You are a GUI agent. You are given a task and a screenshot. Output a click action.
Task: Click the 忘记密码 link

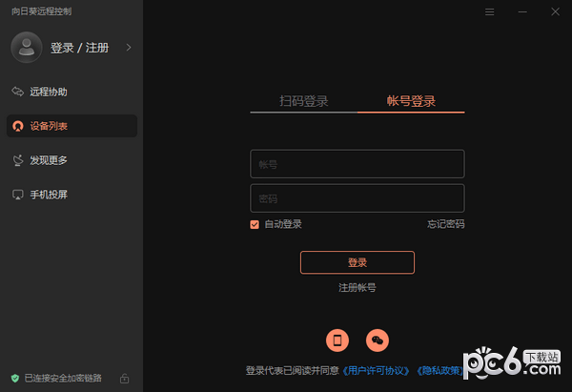pos(446,224)
